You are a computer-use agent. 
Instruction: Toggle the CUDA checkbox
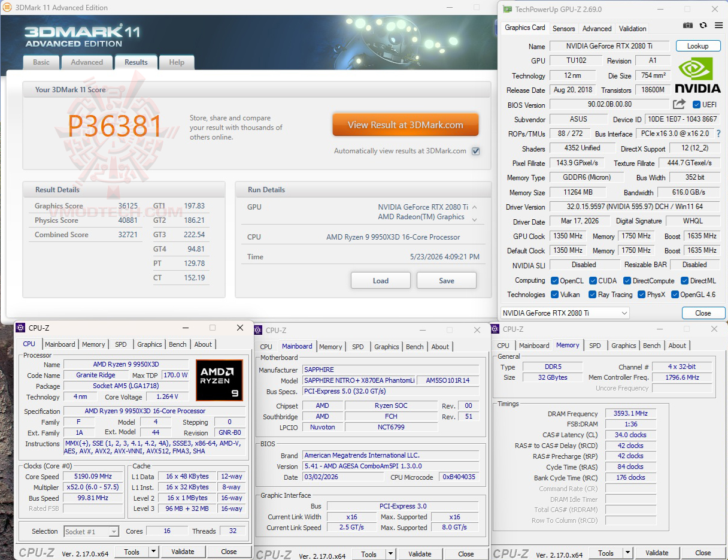tap(593, 280)
